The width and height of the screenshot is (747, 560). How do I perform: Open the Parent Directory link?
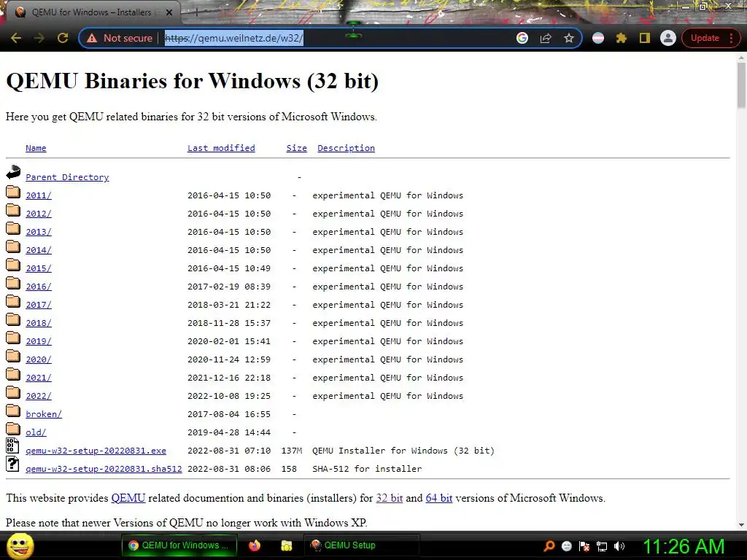tap(67, 177)
